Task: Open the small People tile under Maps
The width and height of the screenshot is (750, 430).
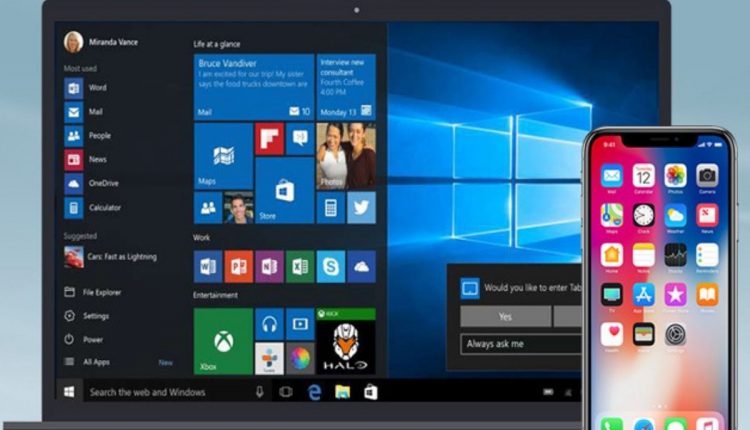Action: pos(208,208)
